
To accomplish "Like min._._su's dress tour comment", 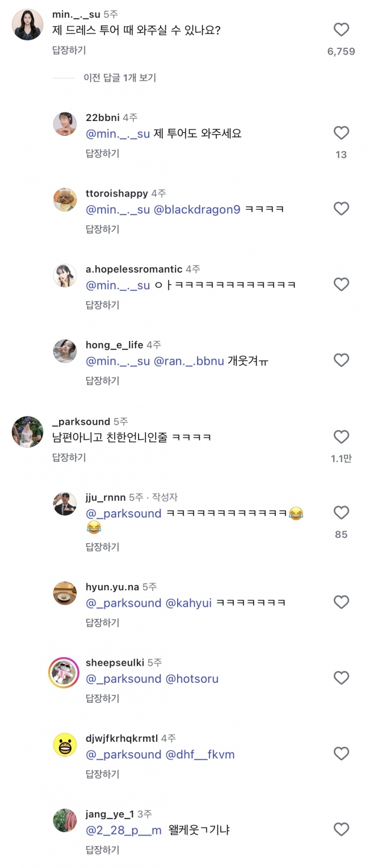I will [341, 30].
